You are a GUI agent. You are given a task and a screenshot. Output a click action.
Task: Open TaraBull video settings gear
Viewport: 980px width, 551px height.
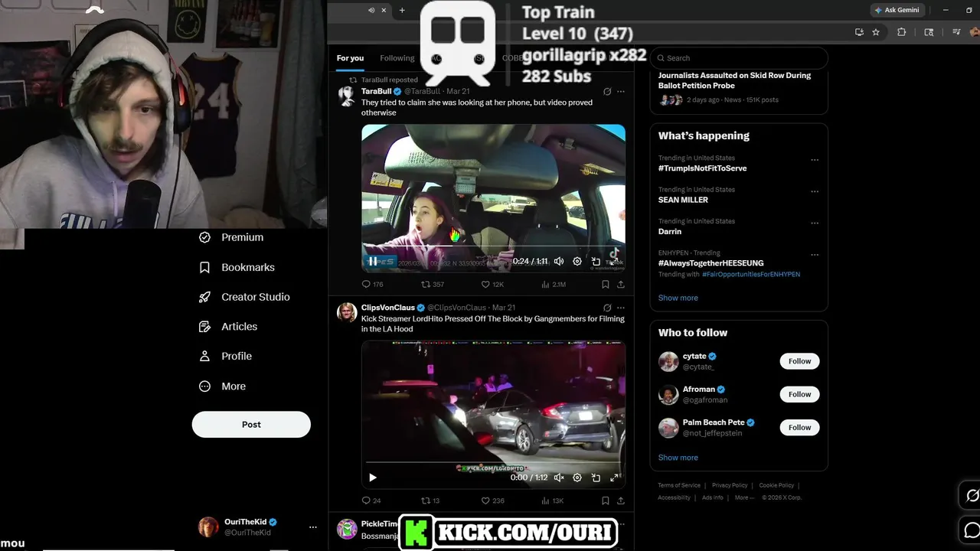[577, 261]
